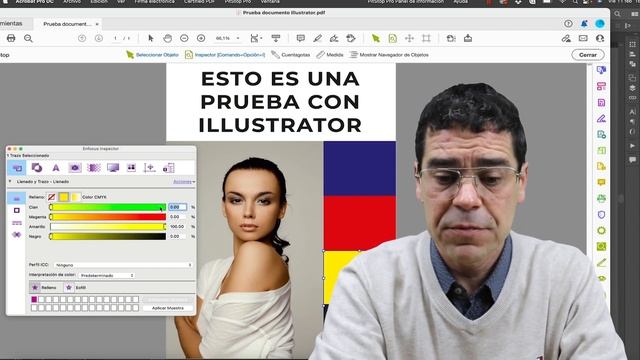Toggle the Estilo star button
This screenshot has height=360, width=640.
[69, 288]
